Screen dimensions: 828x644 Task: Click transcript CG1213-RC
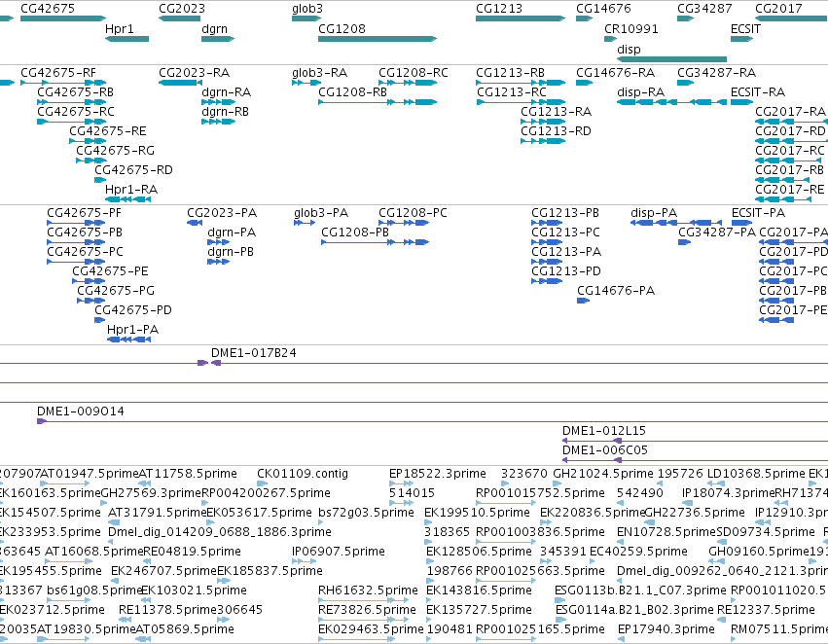pos(521,102)
